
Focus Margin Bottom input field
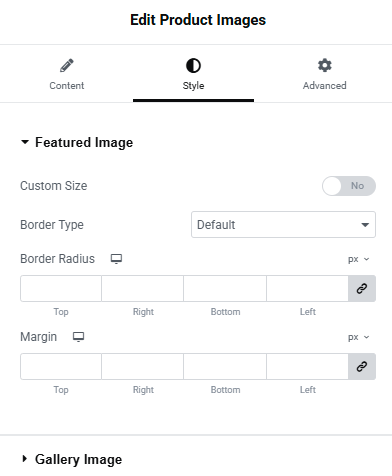tap(225, 366)
